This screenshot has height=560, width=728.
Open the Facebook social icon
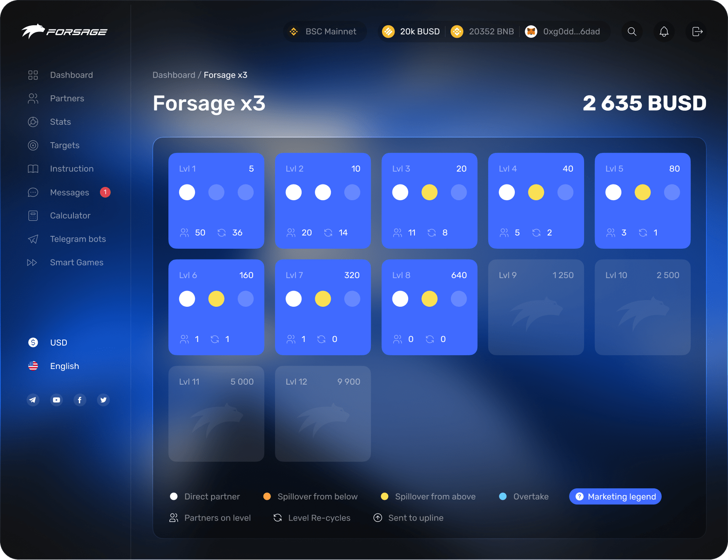80,400
